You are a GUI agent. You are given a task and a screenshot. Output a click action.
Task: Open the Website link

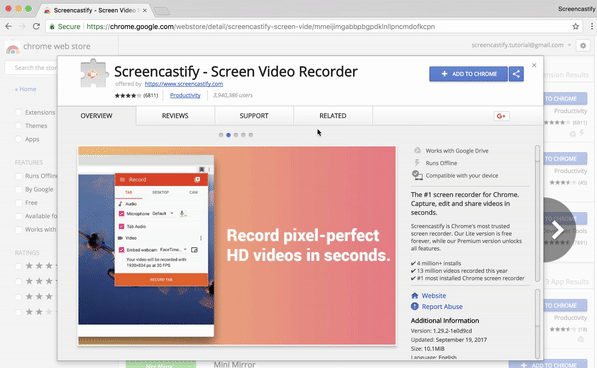coord(434,296)
